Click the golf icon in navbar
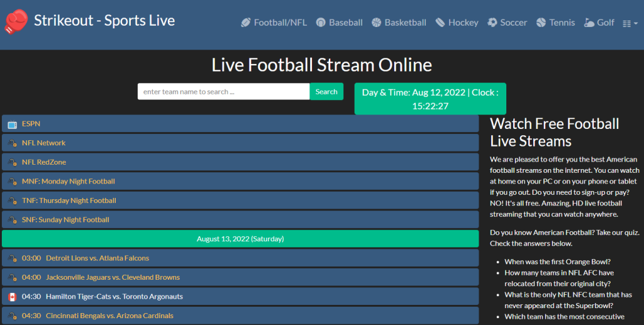The height and width of the screenshot is (325, 644). coord(589,23)
